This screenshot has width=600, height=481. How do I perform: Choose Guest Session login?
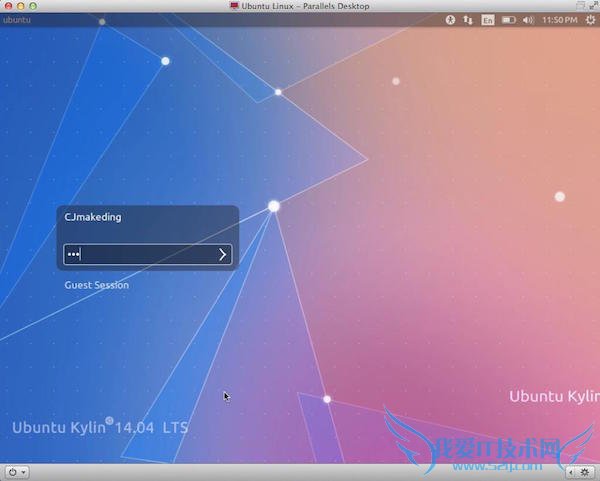point(96,285)
